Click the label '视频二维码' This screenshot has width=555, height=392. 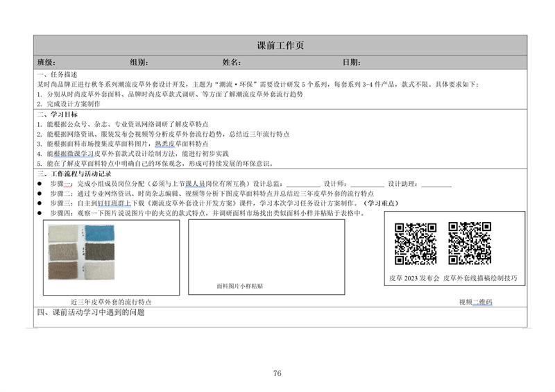[x=476, y=302]
